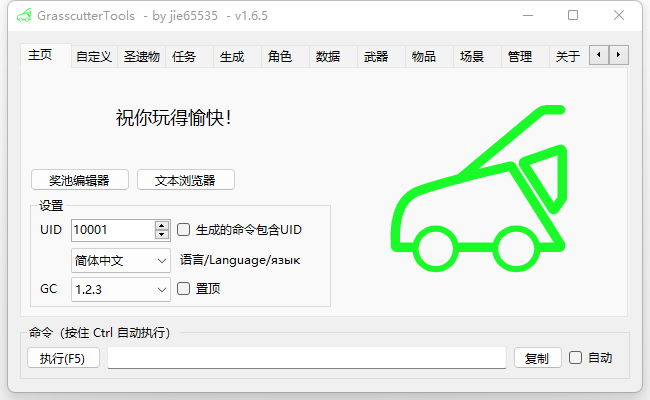Enable 生成的命令包含UID checkbox
This screenshot has width=650, height=400.
(184, 230)
